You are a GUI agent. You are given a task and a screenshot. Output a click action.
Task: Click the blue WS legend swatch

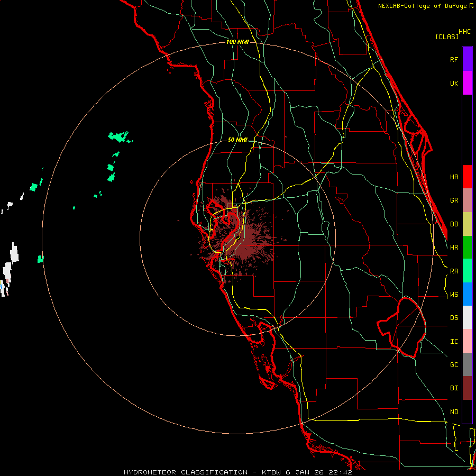point(467,294)
